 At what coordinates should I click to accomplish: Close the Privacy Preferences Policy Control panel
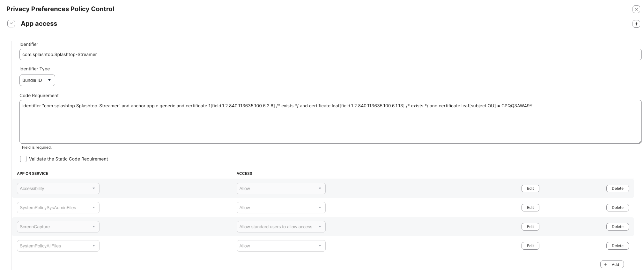click(636, 9)
